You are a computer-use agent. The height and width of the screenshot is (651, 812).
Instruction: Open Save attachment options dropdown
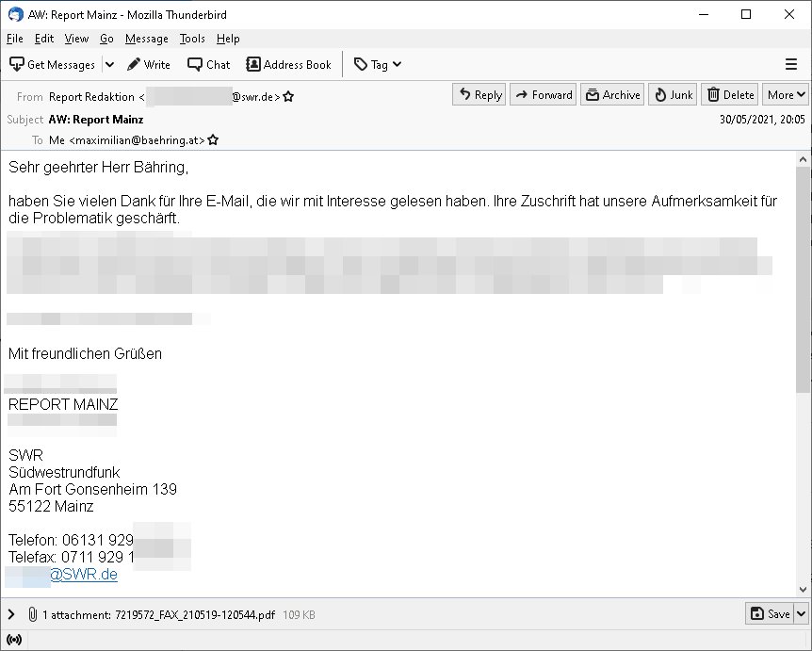(x=801, y=613)
